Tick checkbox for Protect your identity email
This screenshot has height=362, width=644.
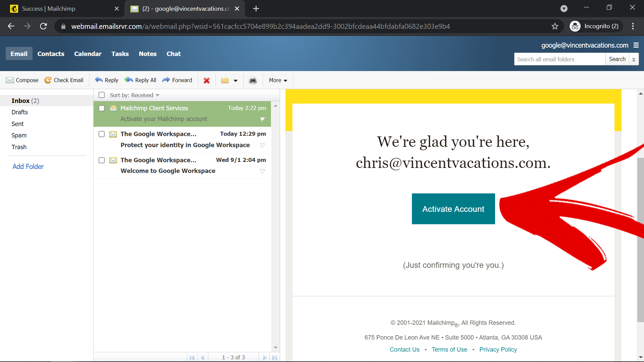[x=102, y=134]
